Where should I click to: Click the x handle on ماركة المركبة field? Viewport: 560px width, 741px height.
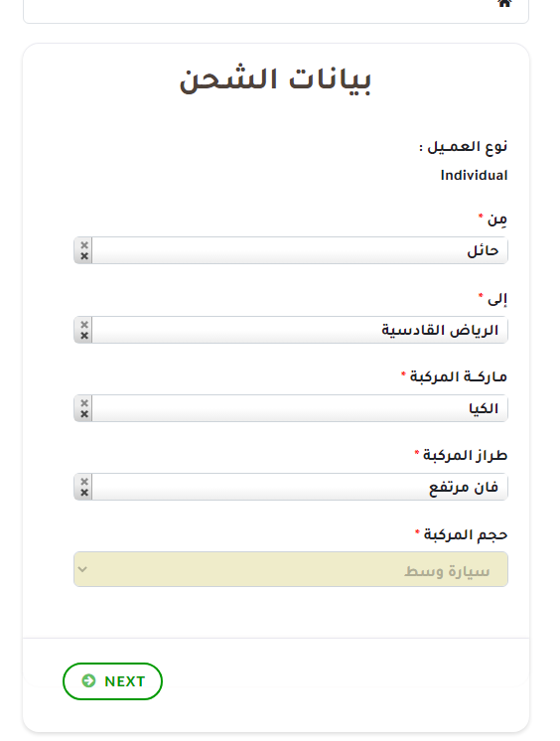click(x=83, y=408)
